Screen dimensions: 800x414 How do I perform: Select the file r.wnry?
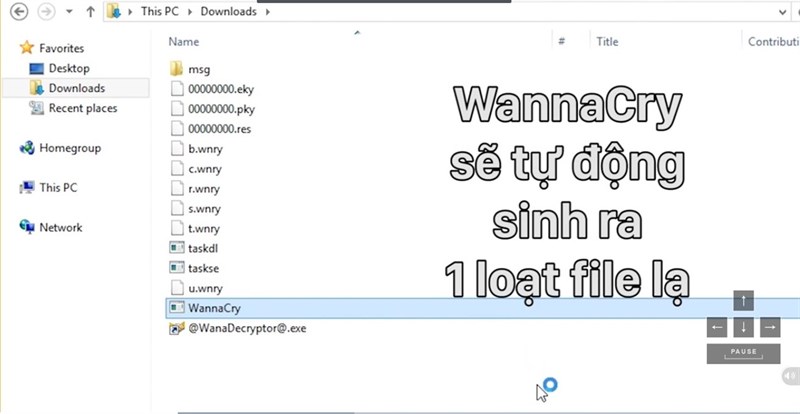coord(204,189)
